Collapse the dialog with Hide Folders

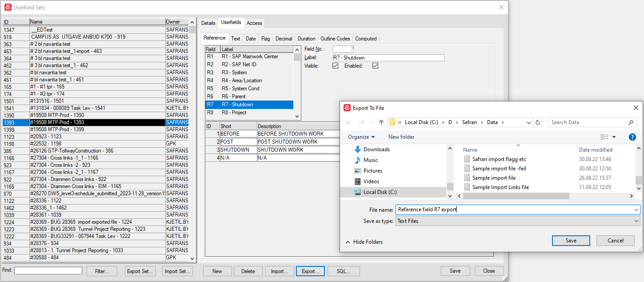[x=364, y=242]
